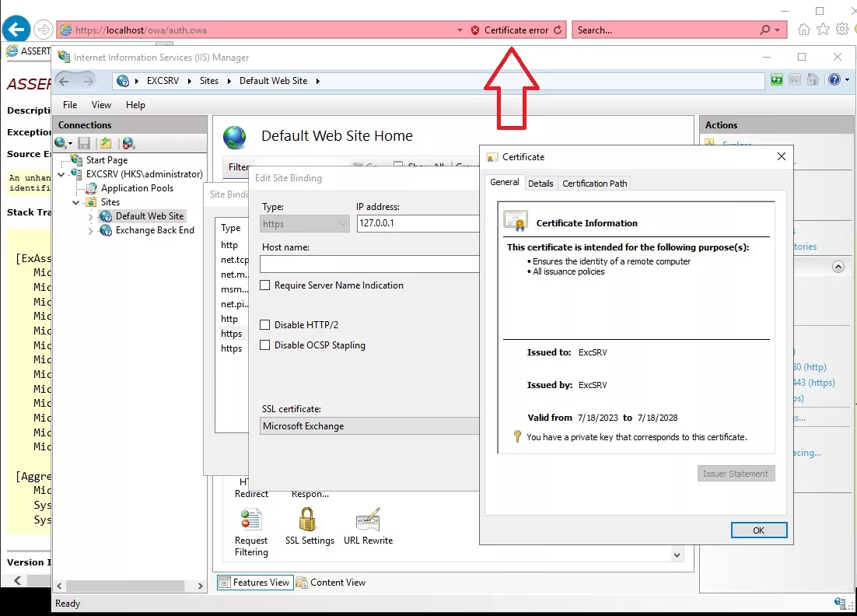The width and height of the screenshot is (857, 616).
Task: Click the delete connection icon in Connections toolbar
Action: [128, 143]
